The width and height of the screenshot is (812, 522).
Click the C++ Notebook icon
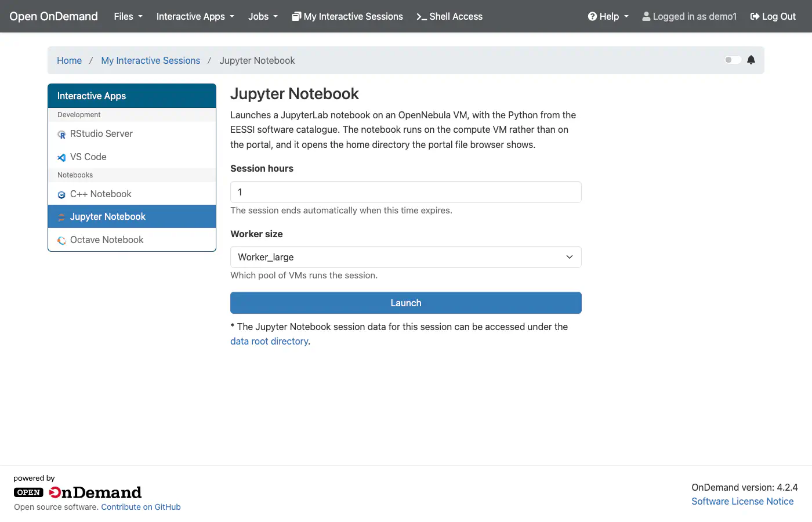[61, 195]
